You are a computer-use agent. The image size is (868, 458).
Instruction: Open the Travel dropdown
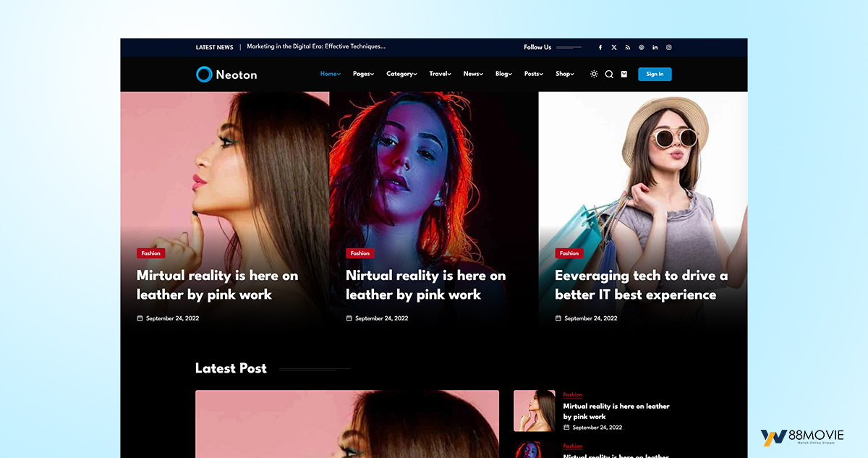tap(440, 74)
